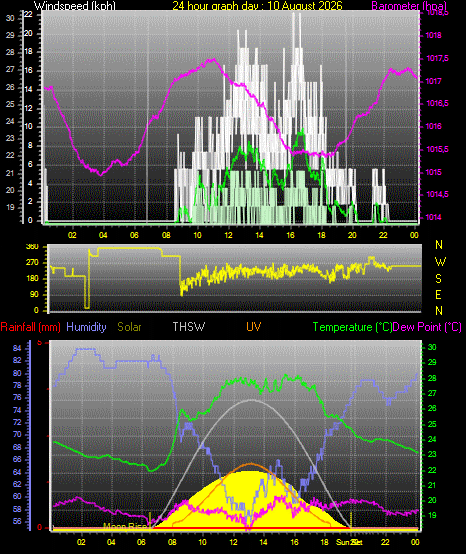Click the 1014,5 barometer axis value
This screenshot has width=466, height=554.
pos(437,195)
